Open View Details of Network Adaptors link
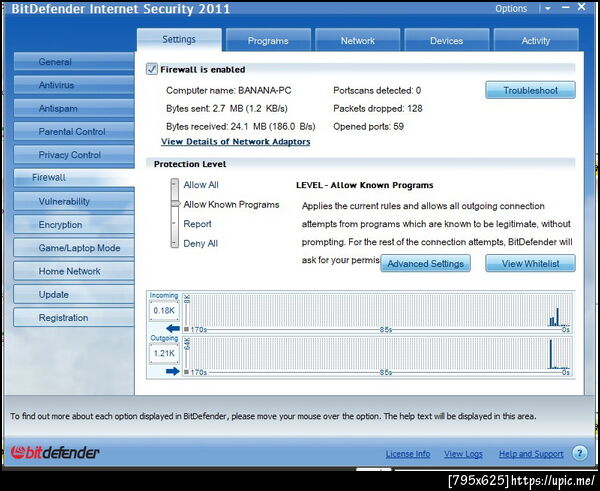The height and width of the screenshot is (491, 600). [x=236, y=142]
